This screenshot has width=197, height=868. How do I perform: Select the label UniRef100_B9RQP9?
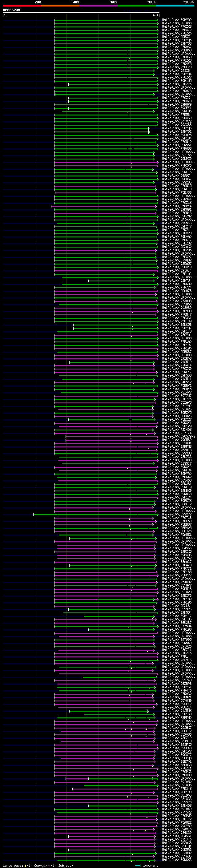[177, 104]
